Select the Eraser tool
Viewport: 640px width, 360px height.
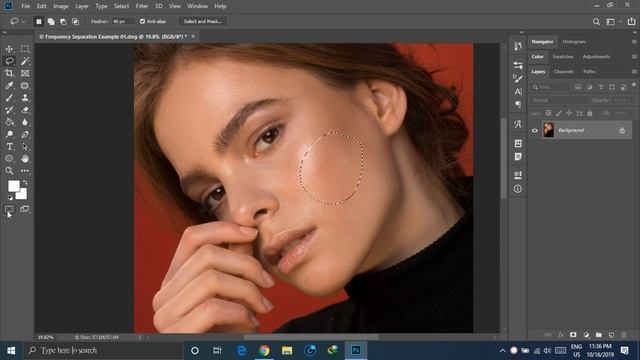(25, 110)
